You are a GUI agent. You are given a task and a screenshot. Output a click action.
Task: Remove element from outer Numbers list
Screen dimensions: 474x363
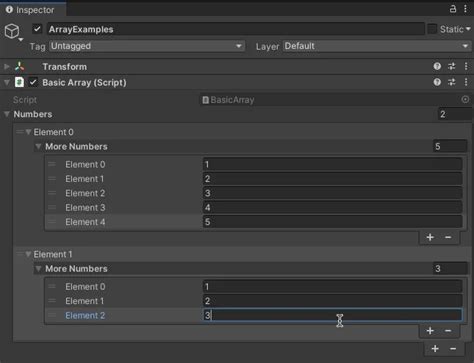click(x=453, y=349)
